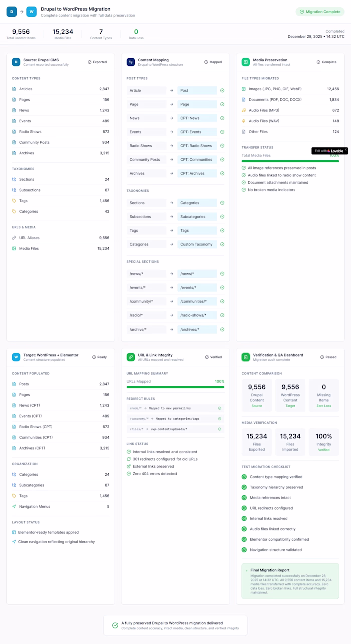
Task: Click the Other Files icon in Media Preservation
Action: pos(244,132)
